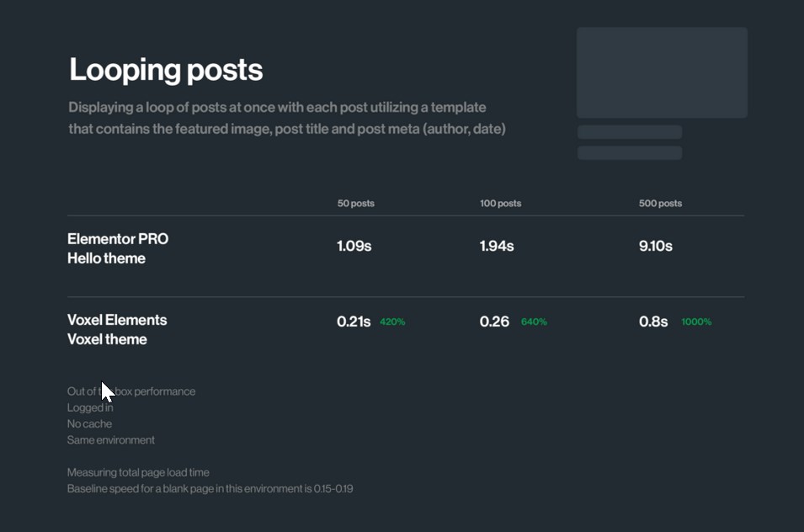
Task: Select the "Elementor PRO Hello theme" row label
Action: [118, 248]
